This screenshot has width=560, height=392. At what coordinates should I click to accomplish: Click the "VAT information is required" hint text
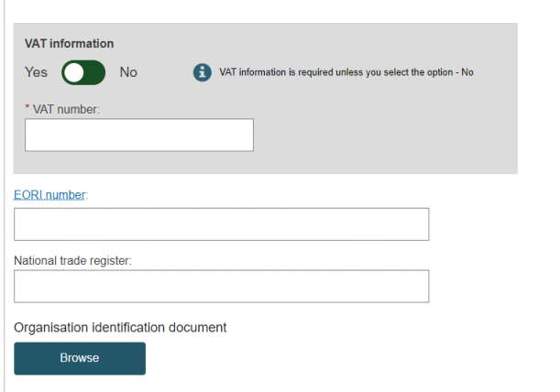[x=346, y=72]
